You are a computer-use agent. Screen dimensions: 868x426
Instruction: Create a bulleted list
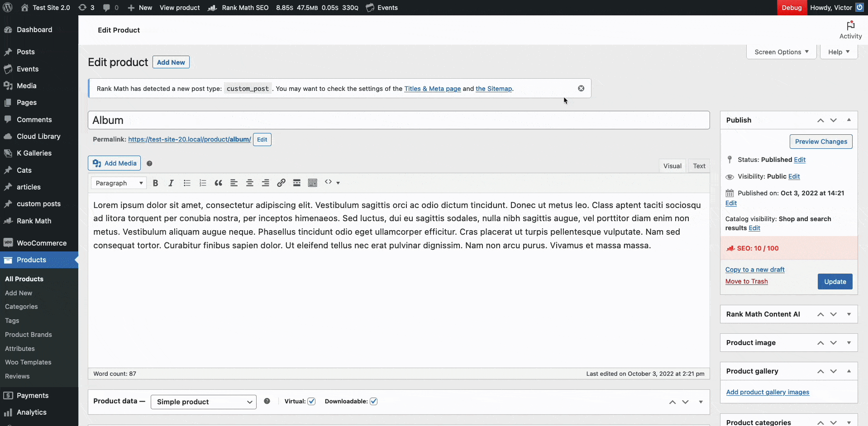pyautogui.click(x=187, y=183)
